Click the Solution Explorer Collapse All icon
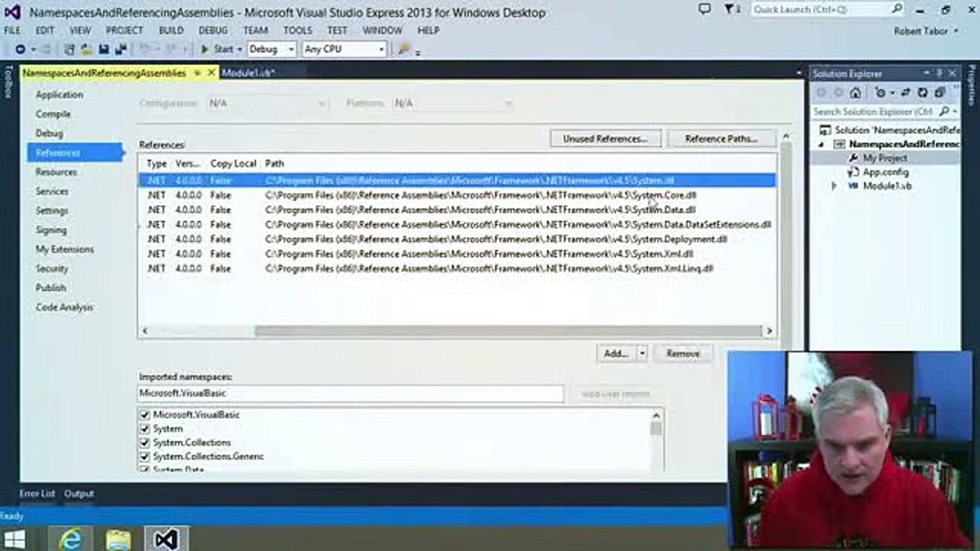This screenshot has height=551, width=980. click(x=939, y=93)
